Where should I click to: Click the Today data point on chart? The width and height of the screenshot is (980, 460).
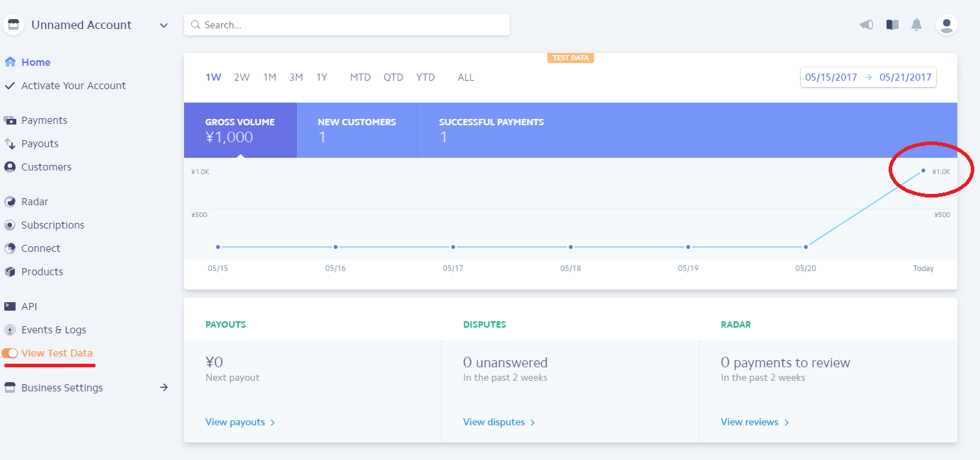click(x=923, y=171)
